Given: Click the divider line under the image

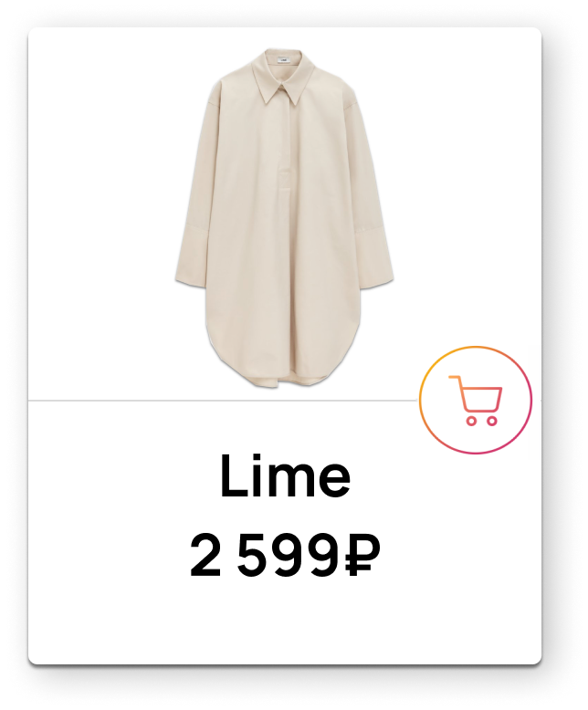Looking at the screenshot, I should click(x=223, y=401).
